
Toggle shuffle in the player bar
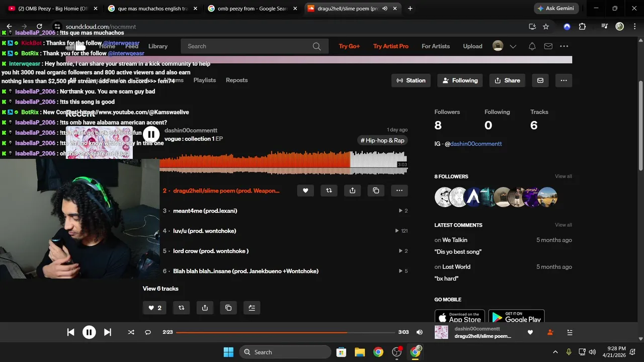[131, 332]
